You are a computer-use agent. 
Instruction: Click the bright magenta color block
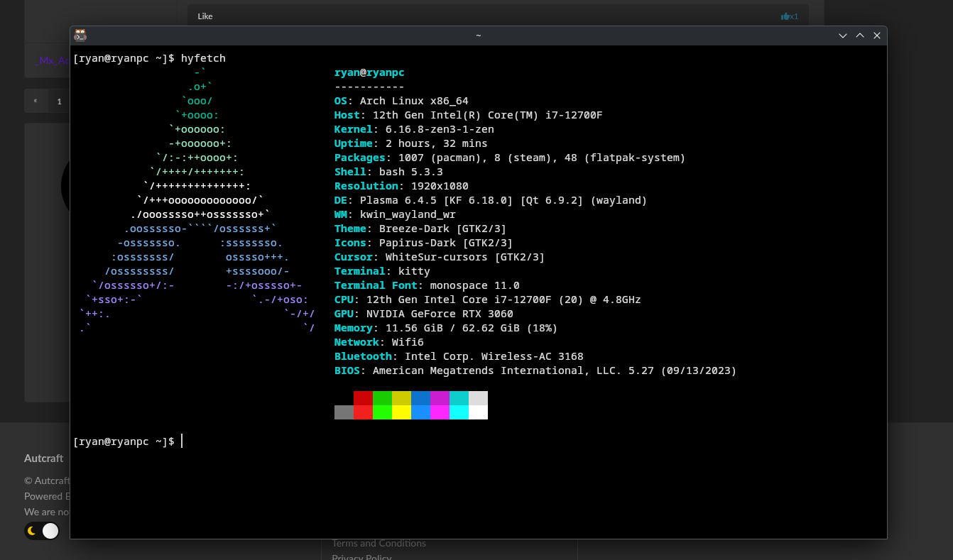tap(440, 412)
